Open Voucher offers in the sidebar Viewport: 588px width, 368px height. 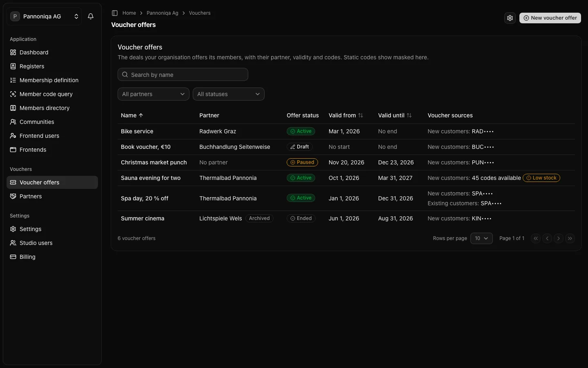pyautogui.click(x=52, y=182)
